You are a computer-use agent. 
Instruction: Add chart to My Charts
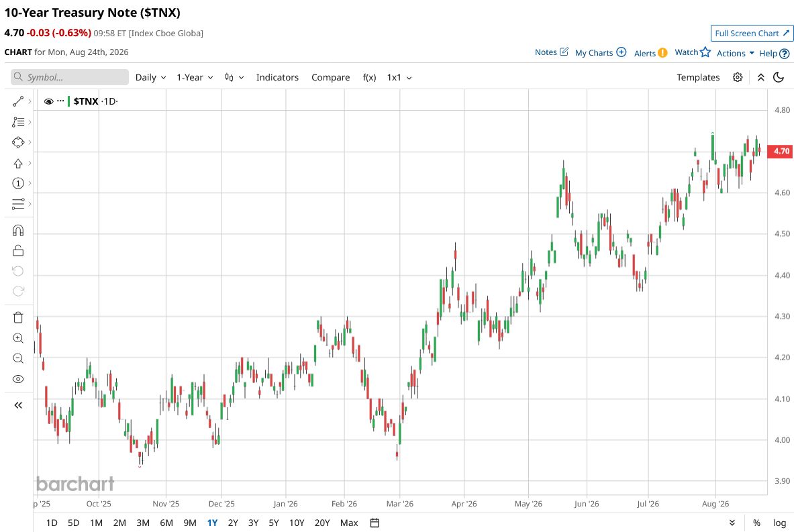pyautogui.click(x=601, y=52)
